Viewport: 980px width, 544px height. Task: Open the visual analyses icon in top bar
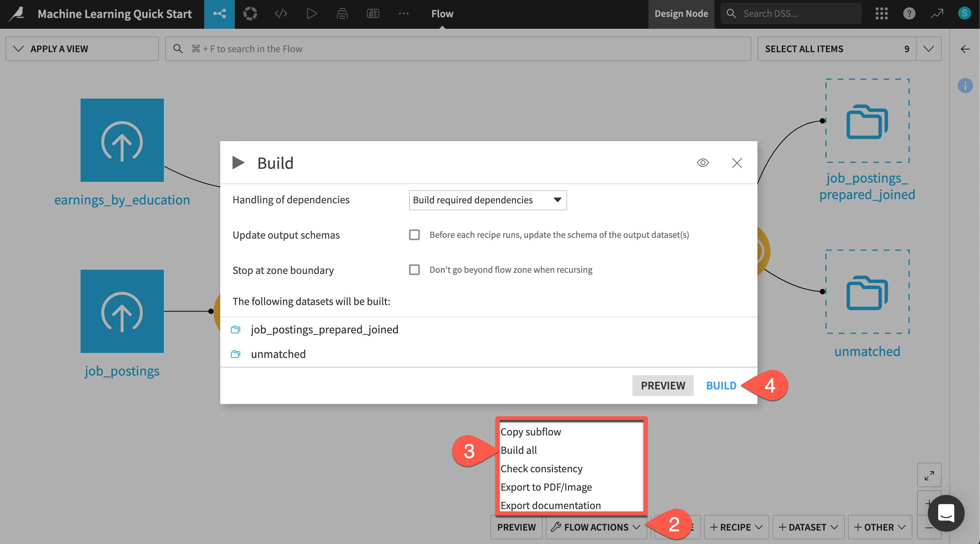(x=250, y=14)
